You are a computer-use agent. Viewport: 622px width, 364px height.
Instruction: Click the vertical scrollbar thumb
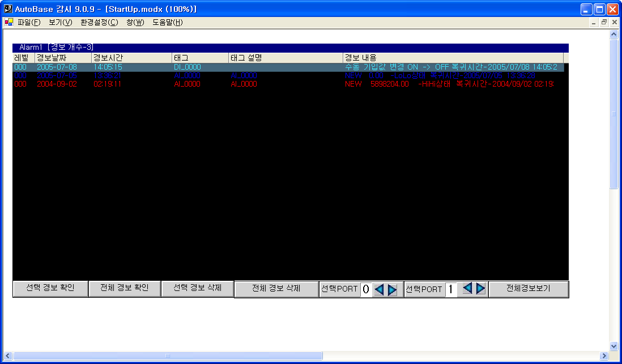[x=614, y=114]
